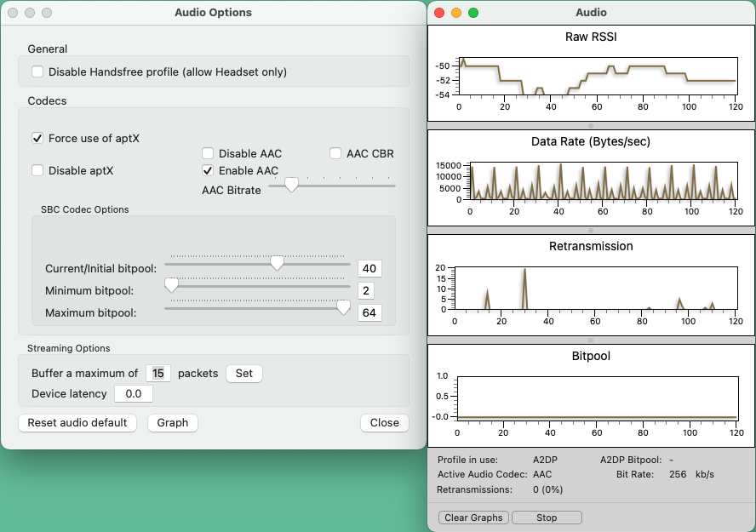Click the AAC Bitrate slider thumb
Screen dimensions: 756x532
tap(291, 185)
